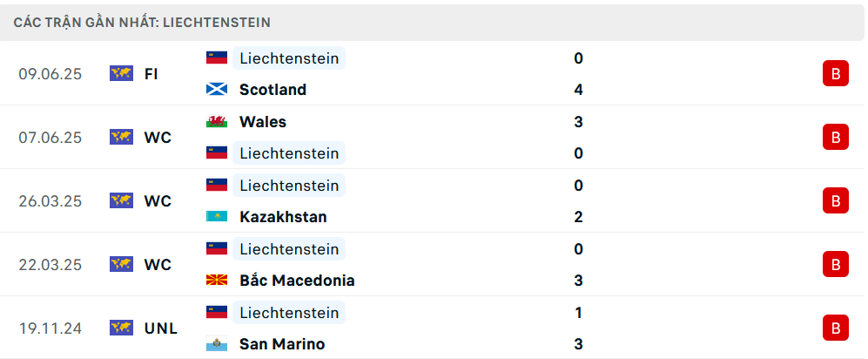Click the Scotland flag icon

tap(216, 90)
